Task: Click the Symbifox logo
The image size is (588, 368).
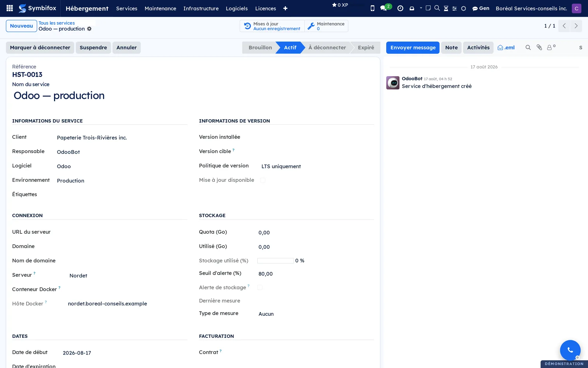Action: point(37,8)
